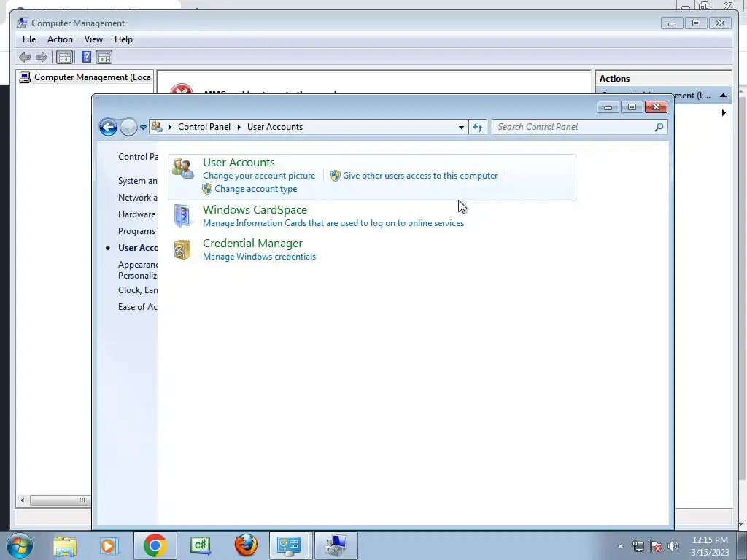The image size is (747, 560).
Task: Open Change account type link
Action: click(x=255, y=189)
